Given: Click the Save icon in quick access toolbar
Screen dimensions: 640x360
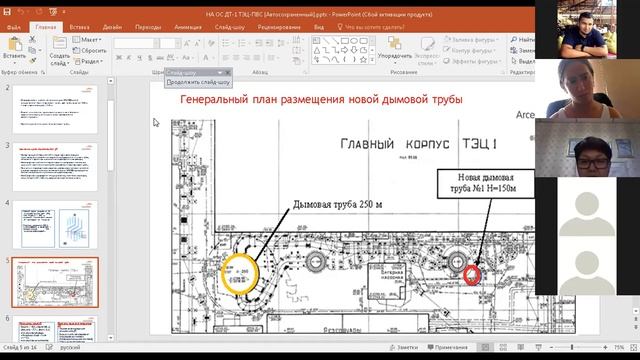Looking at the screenshot, I should 7,12.
